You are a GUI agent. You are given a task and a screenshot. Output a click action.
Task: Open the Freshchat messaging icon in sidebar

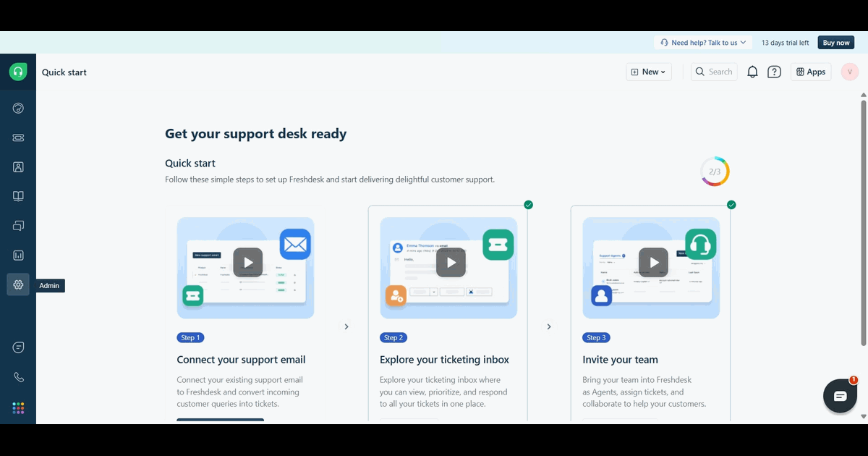18,347
